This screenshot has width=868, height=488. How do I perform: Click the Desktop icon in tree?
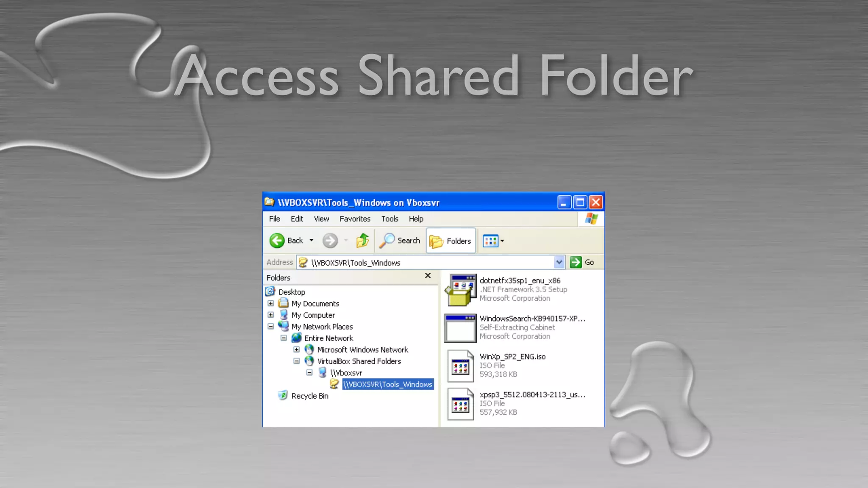(270, 291)
